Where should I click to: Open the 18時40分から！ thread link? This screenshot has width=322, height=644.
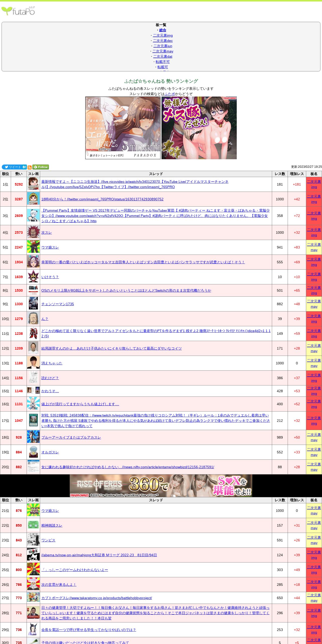point(102,199)
